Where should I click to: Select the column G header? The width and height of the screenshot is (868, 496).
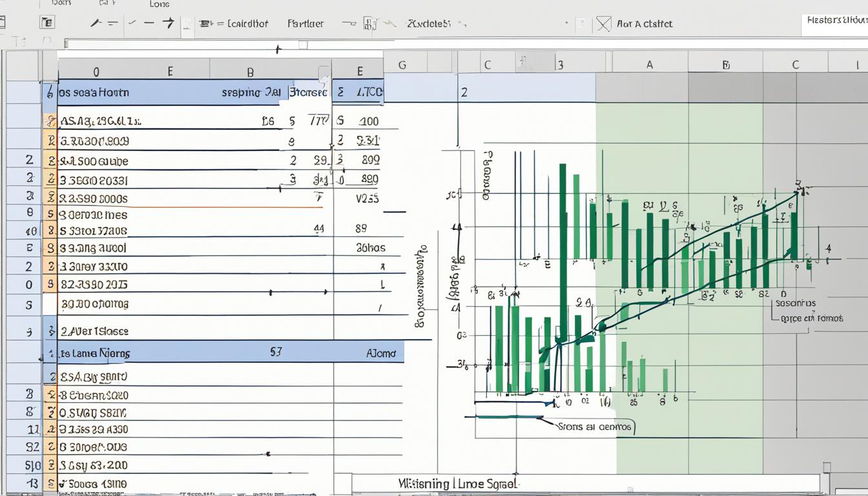[x=402, y=65]
